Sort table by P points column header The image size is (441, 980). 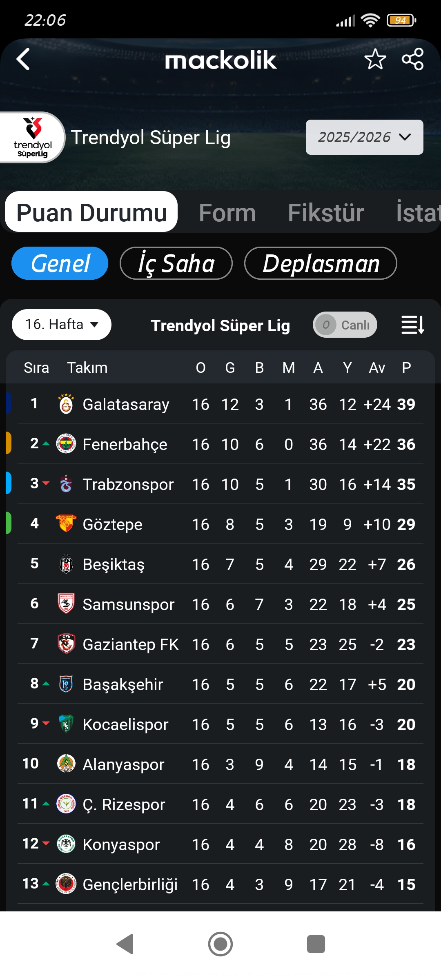tap(406, 368)
